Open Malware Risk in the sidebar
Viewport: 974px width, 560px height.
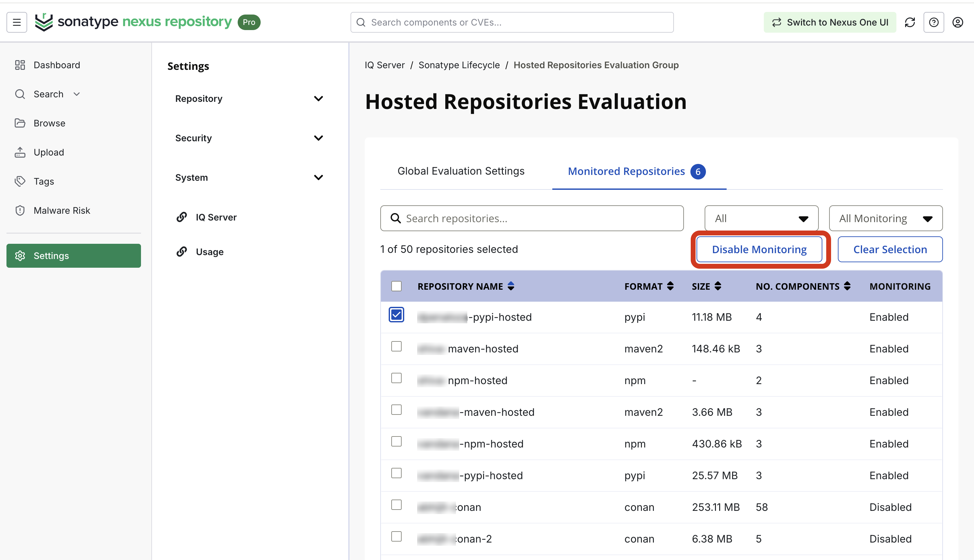pyautogui.click(x=73, y=210)
